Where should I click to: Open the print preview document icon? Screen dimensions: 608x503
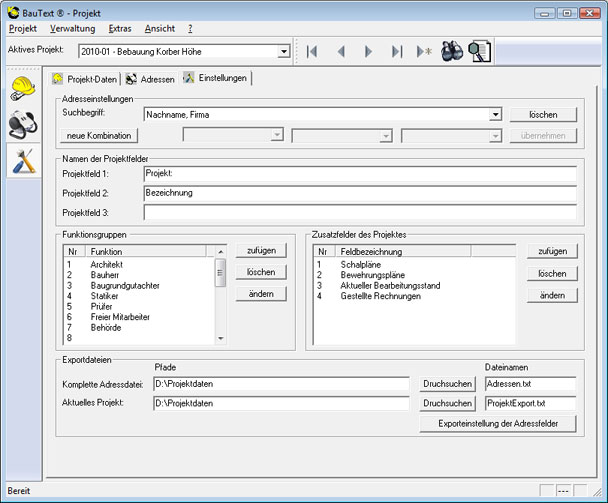click(x=480, y=51)
